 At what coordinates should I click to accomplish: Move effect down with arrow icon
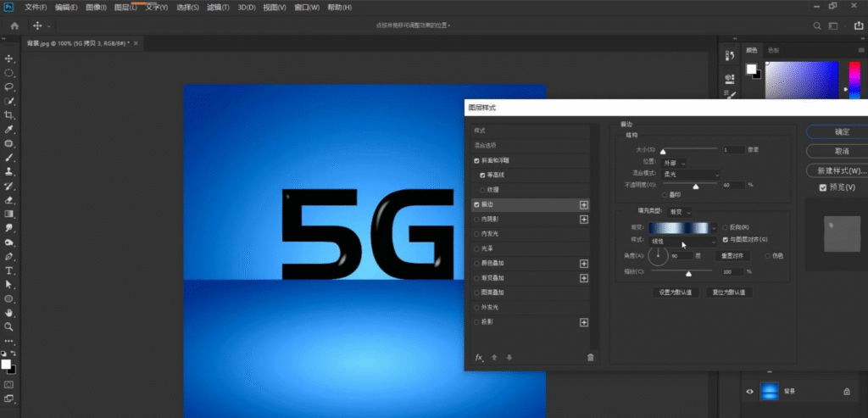click(509, 358)
